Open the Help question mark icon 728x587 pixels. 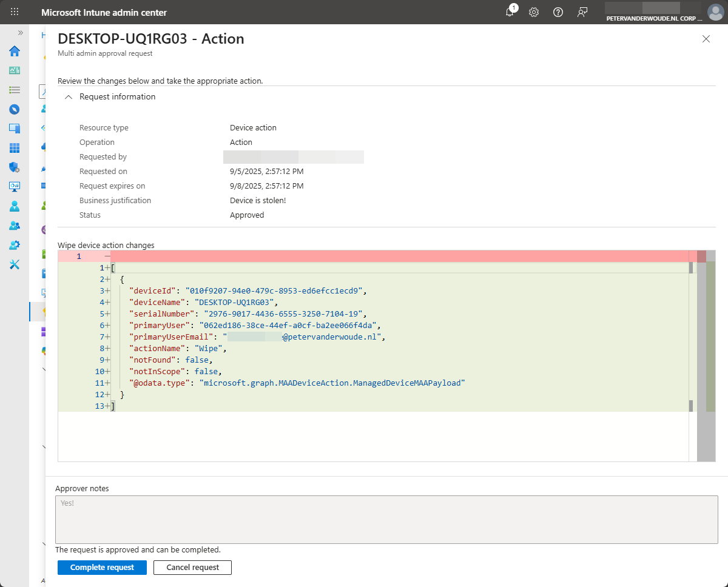558,12
